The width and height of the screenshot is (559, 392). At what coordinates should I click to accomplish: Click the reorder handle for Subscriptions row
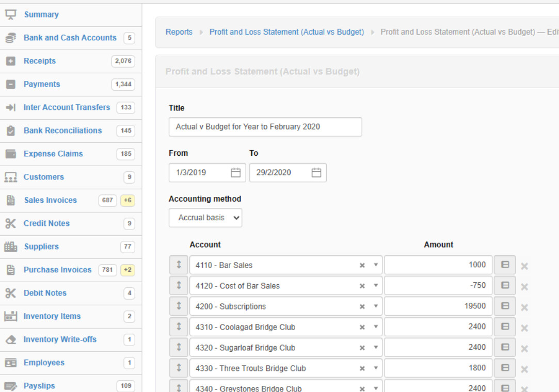click(179, 306)
